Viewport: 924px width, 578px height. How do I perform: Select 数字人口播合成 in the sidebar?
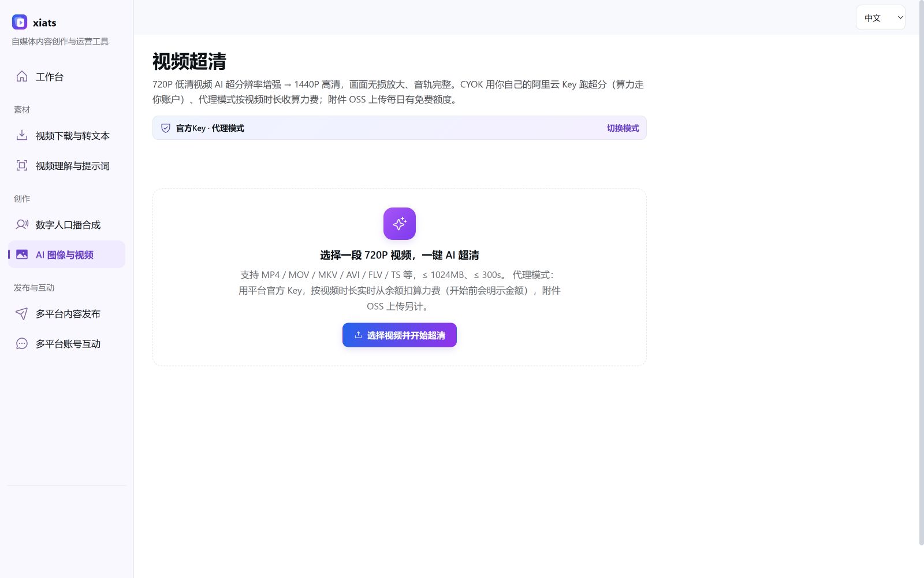click(x=66, y=225)
